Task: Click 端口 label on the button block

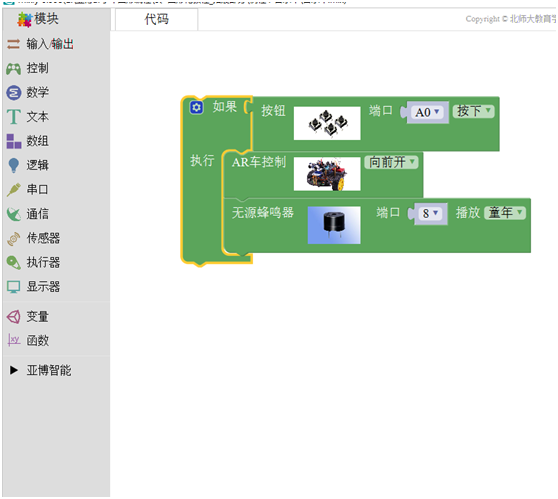Action: [380, 111]
